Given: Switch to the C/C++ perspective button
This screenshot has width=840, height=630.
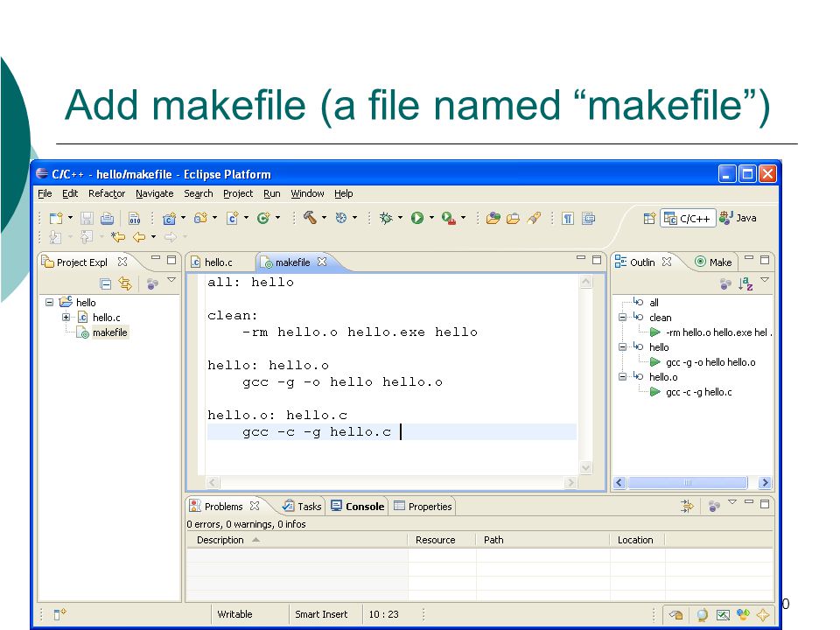Looking at the screenshot, I should pos(688,218).
